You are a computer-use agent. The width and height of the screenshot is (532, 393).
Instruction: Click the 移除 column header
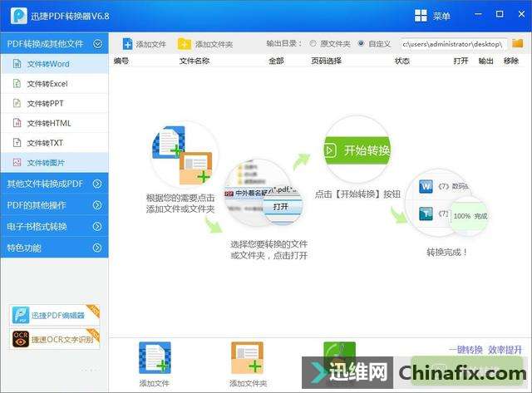coord(511,61)
